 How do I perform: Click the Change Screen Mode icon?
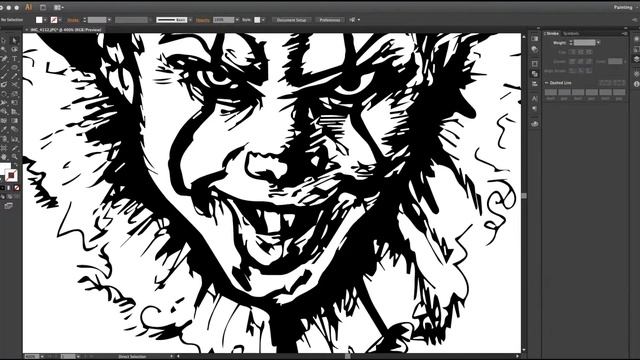(x=8, y=206)
